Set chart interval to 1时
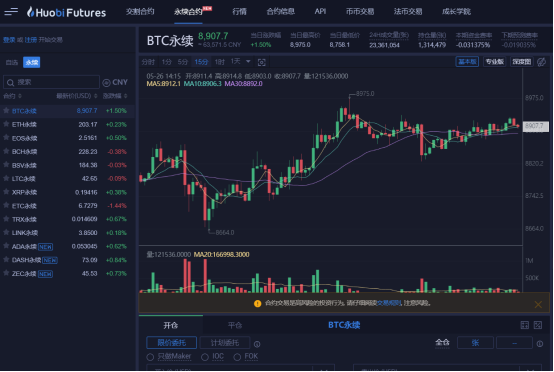Viewport: 554px width, 372px height. 219,62
